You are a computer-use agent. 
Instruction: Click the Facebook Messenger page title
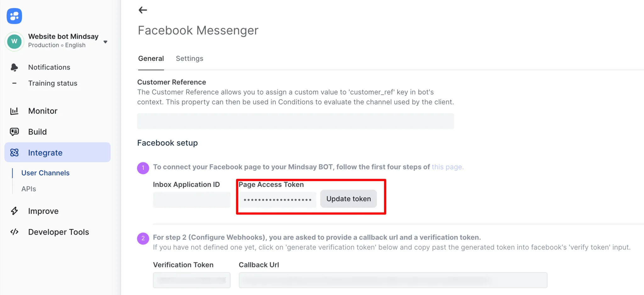click(x=198, y=31)
